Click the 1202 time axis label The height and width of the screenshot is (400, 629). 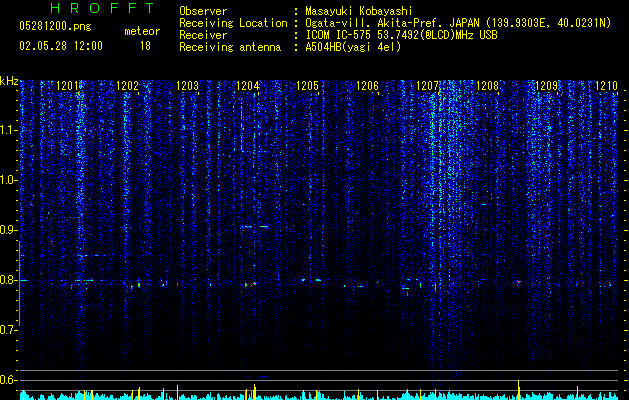point(127,85)
